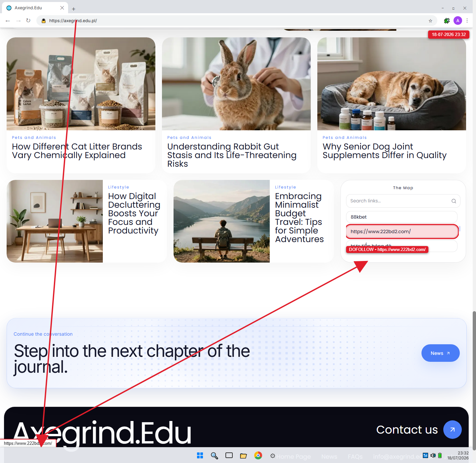Screen dimensions: 476x463
Task: Click 'Lifestyle' above the Minimalist Budget Travel title
Action: click(x=286, y=187)
